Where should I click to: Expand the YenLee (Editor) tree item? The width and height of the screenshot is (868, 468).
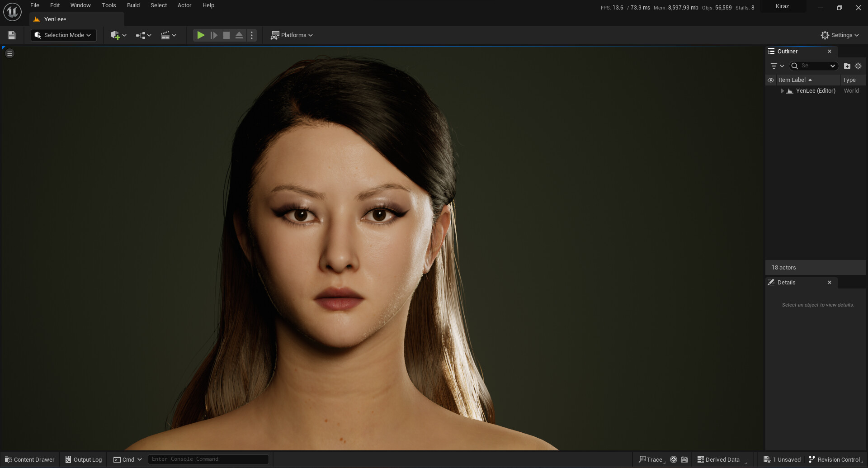pos(782,90)
